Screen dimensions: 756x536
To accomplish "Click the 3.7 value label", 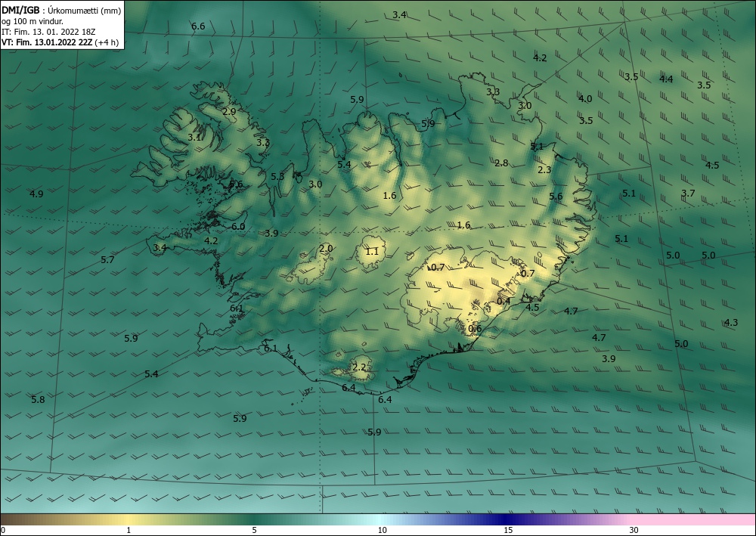I will click(x=688, y=194).
